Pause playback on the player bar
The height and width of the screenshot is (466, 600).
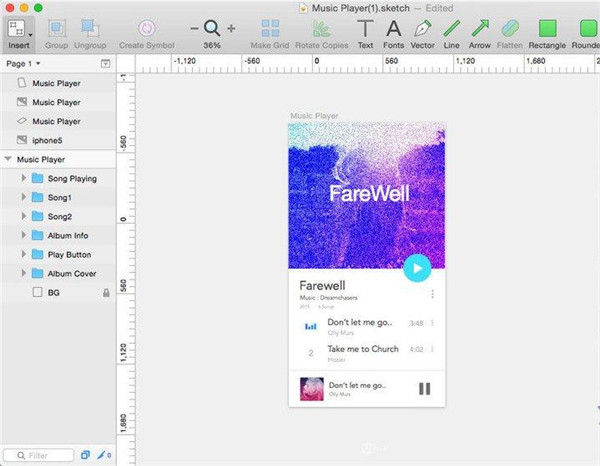(424, 389)
